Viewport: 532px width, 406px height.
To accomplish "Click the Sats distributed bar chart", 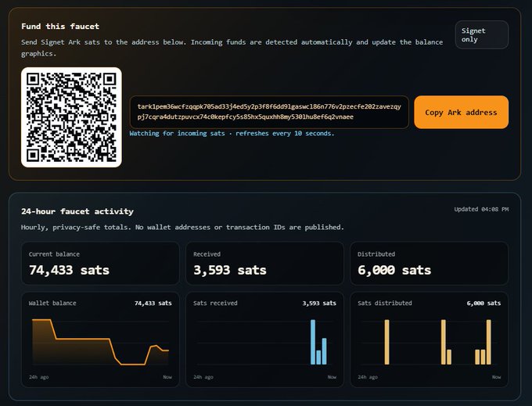I will click(x=429, y=342).
